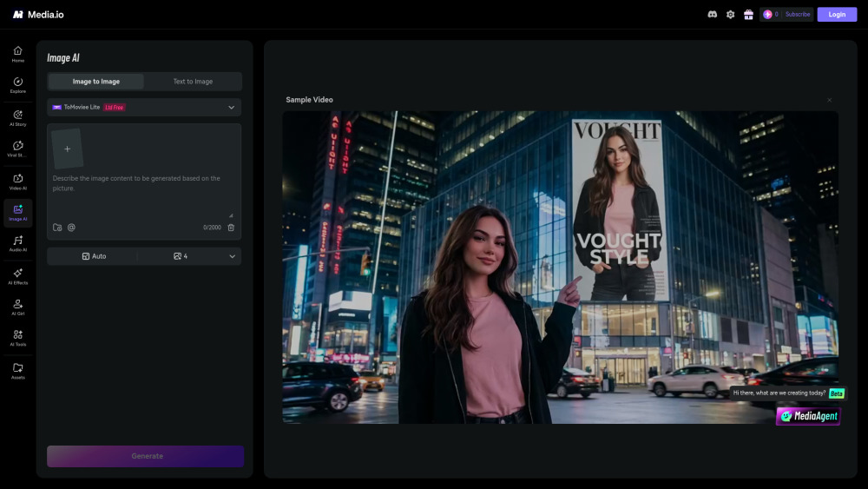Select the Image to Image tab
The height and width of the screenshot is (489, 868).
click(95, 82)
